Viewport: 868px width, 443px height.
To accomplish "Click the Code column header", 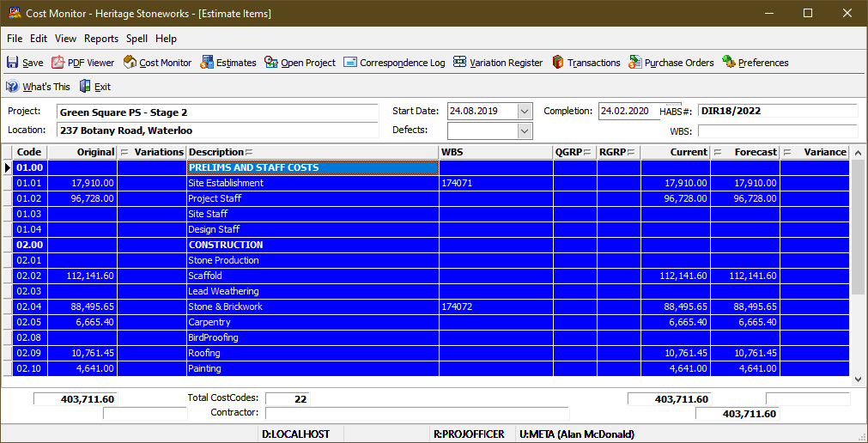I will click(x=30, y=152).
